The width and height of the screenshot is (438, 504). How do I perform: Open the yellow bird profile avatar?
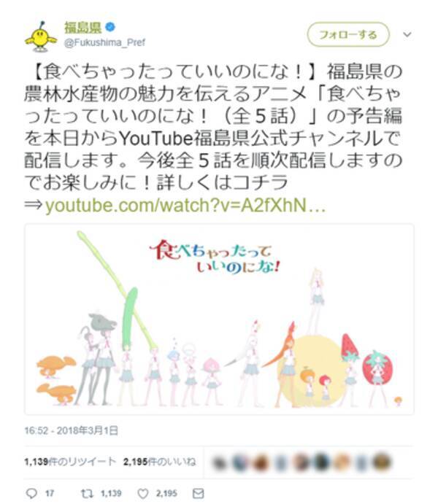point(41,36)
